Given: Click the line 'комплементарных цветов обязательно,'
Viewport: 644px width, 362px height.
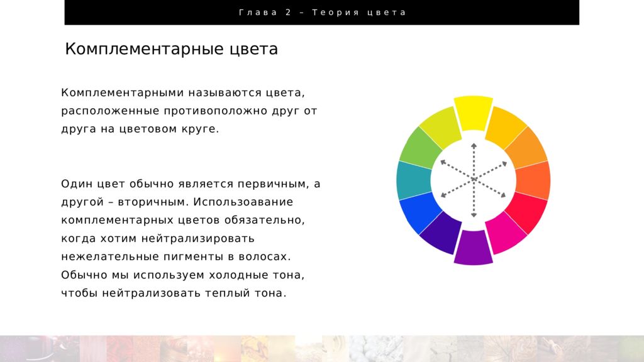Looking at the screenshot, I should (x=183, y=220).
